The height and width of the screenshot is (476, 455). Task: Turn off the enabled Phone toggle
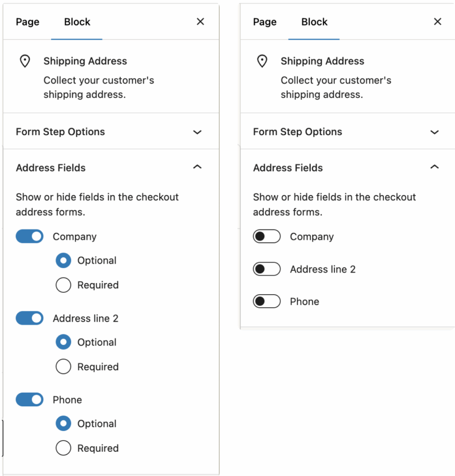pyautogui.click(x=30, y=400)
